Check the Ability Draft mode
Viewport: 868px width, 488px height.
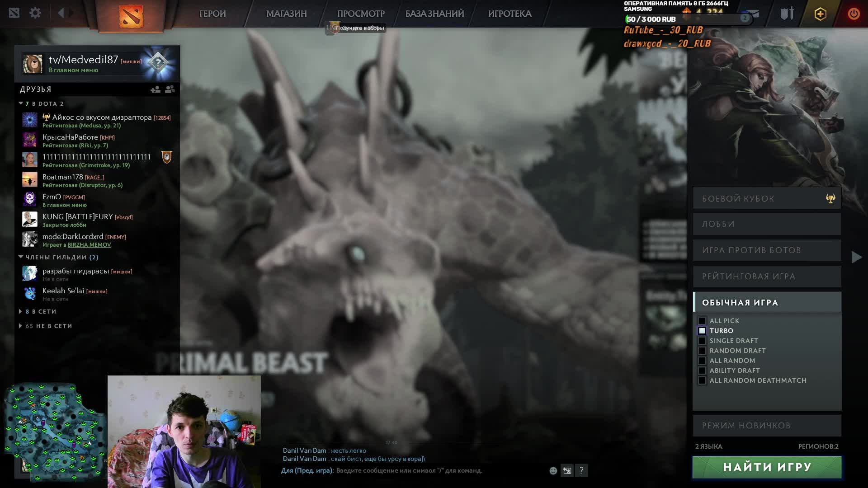[x=702, y=371]
